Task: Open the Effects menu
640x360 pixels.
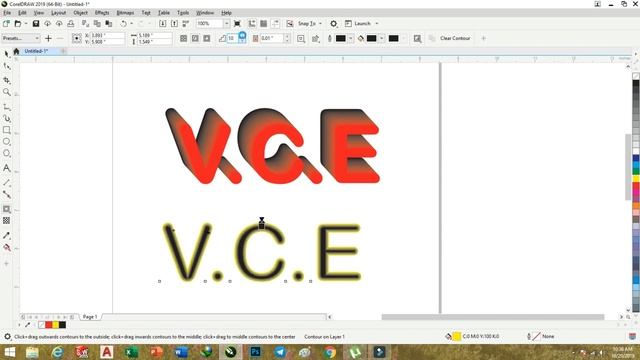Action: coord(102,13)
